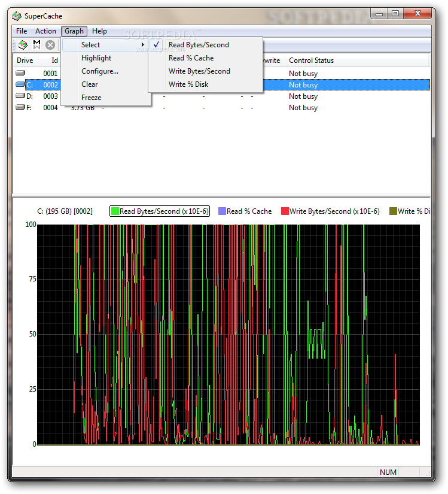Click the D: drive icon
448x494 pixels.
(20, 96)
